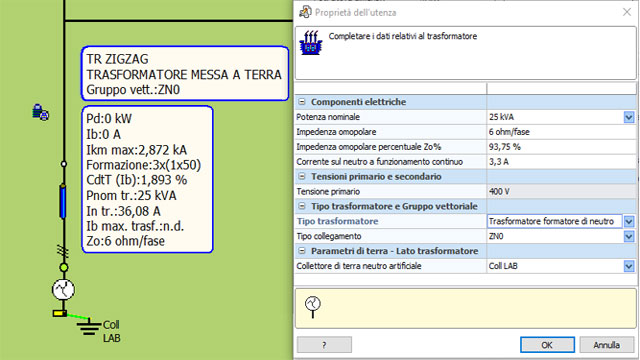Viewport: 640px width, 360px height.
Task: Select the Coll LAB ground symbol
Action: coord(89,327)
